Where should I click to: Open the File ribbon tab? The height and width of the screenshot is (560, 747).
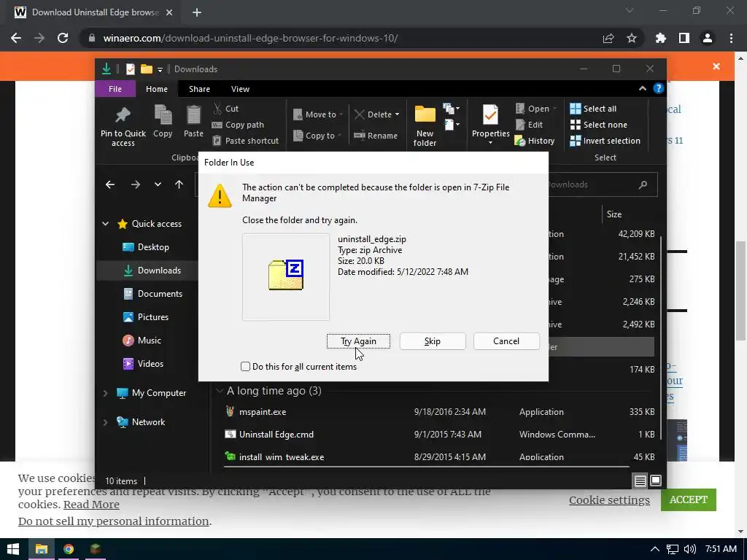pyautogui.click(x=115, y=89)
